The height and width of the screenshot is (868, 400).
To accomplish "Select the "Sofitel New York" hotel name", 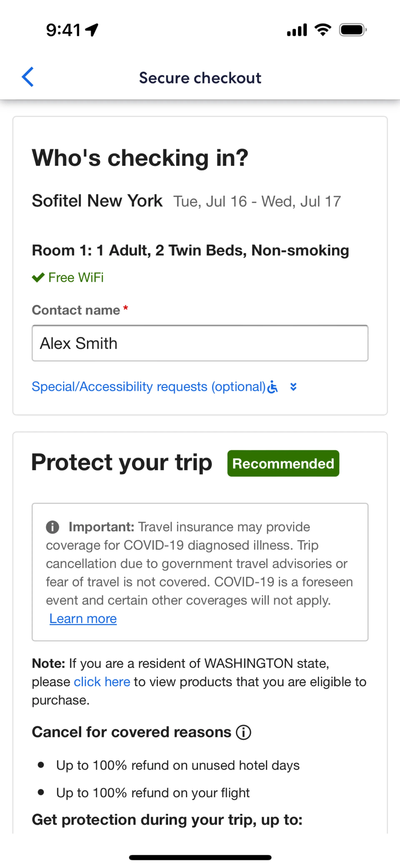I will [97, 201].
